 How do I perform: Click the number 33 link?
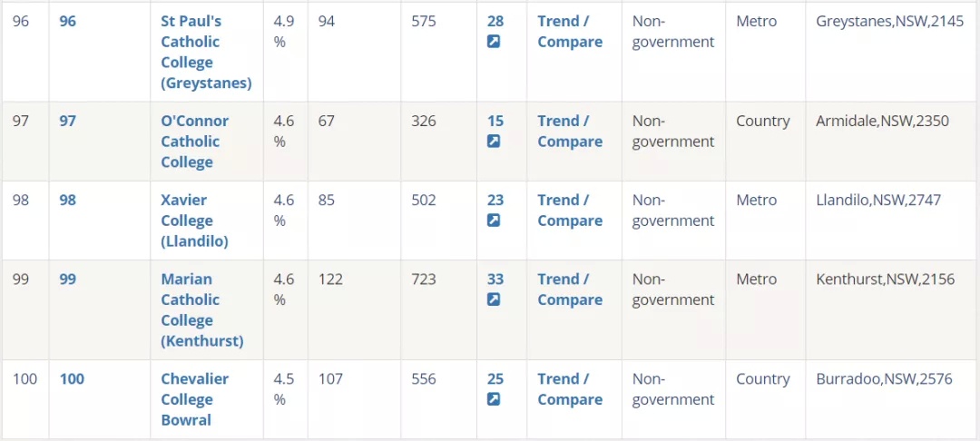pos(495,279)
